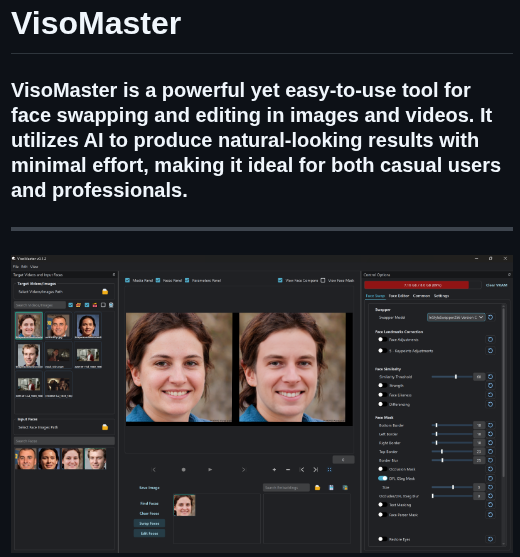Enable the 5-Keypoints Adjustments toggle
Screen dimensions: 520x557
(382, 351)
